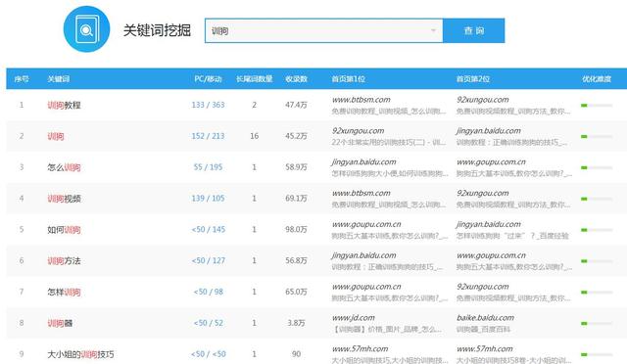Click the 55 / 195 PC/mobile value

(x=208, y=167)
